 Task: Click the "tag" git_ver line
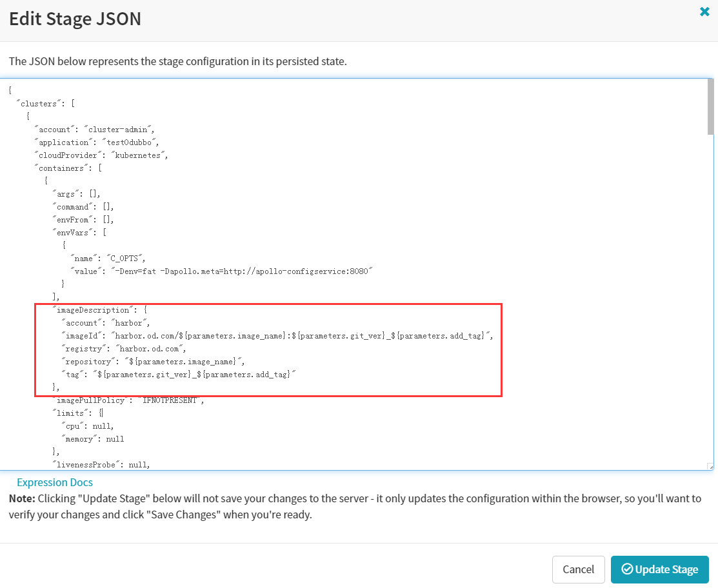179,375
